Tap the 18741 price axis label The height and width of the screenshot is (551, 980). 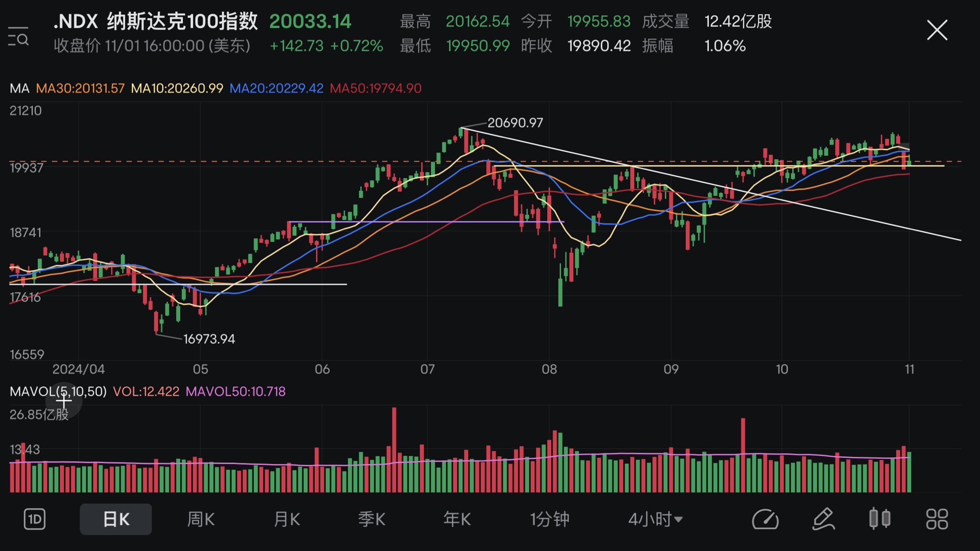[x=25, y=233]
